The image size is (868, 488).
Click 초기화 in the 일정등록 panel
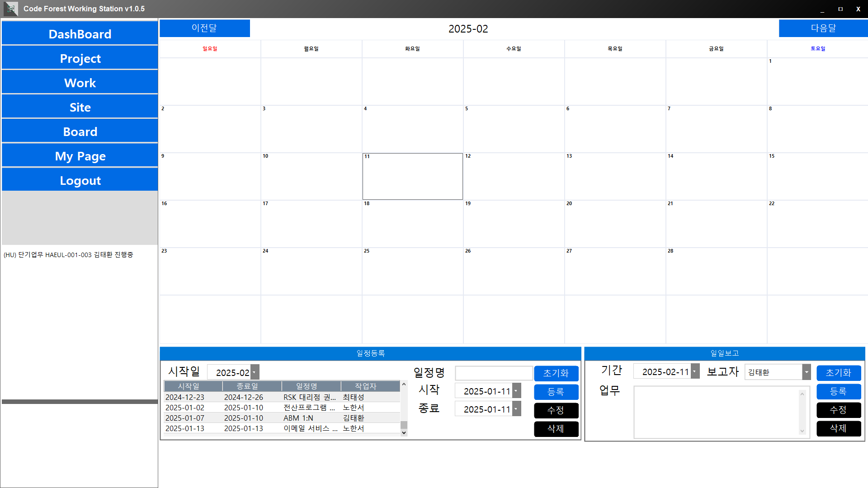(x=556, y=373)
